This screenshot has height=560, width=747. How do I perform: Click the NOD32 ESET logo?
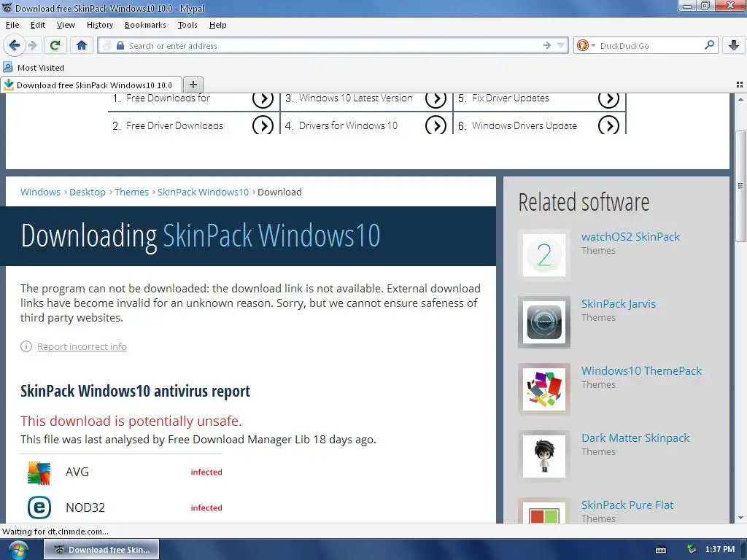click(39, 507)
